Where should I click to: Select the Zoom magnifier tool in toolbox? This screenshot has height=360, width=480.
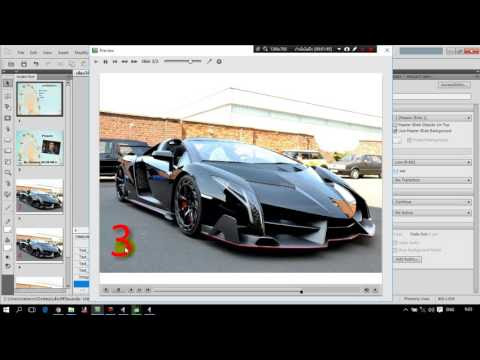tap(7, 172)
